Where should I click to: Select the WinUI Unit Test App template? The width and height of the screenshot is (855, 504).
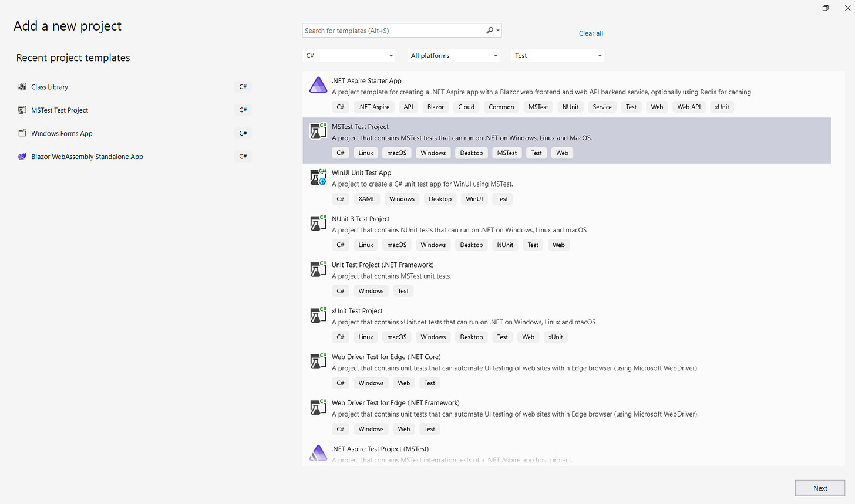coord(567,187)
